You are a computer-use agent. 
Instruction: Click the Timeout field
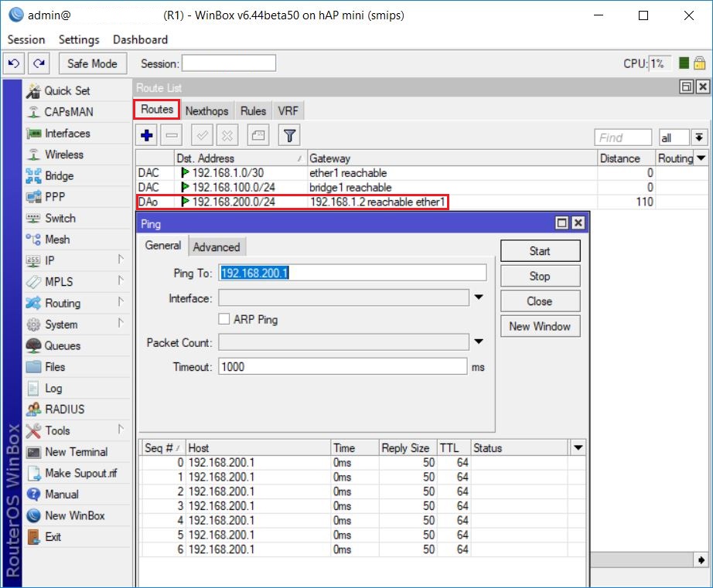click(343, 367)
